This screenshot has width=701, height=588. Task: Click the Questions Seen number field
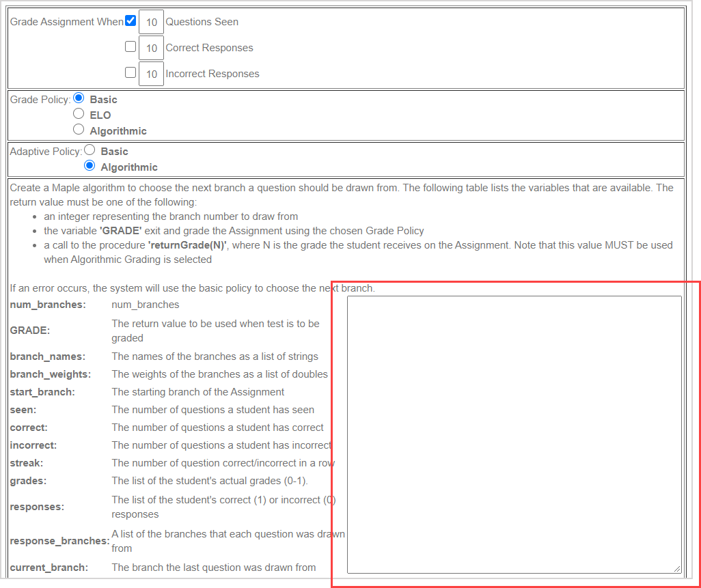point(151,22)
